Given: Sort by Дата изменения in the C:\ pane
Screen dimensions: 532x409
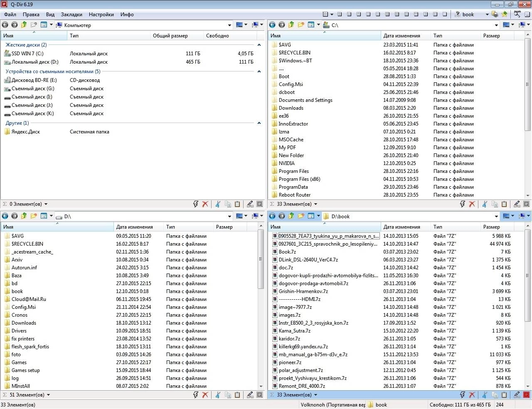Looking at the screenshot, I should coord(406,36).
